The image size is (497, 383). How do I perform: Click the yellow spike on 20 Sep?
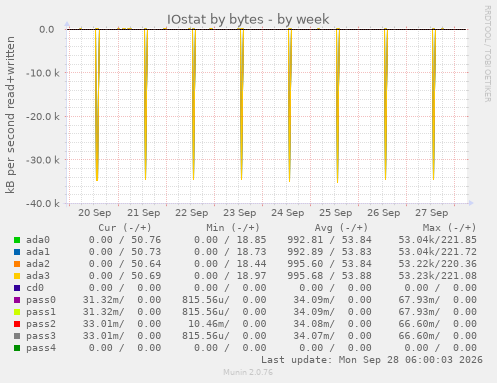pyautogui.click(x=97, y=105)
